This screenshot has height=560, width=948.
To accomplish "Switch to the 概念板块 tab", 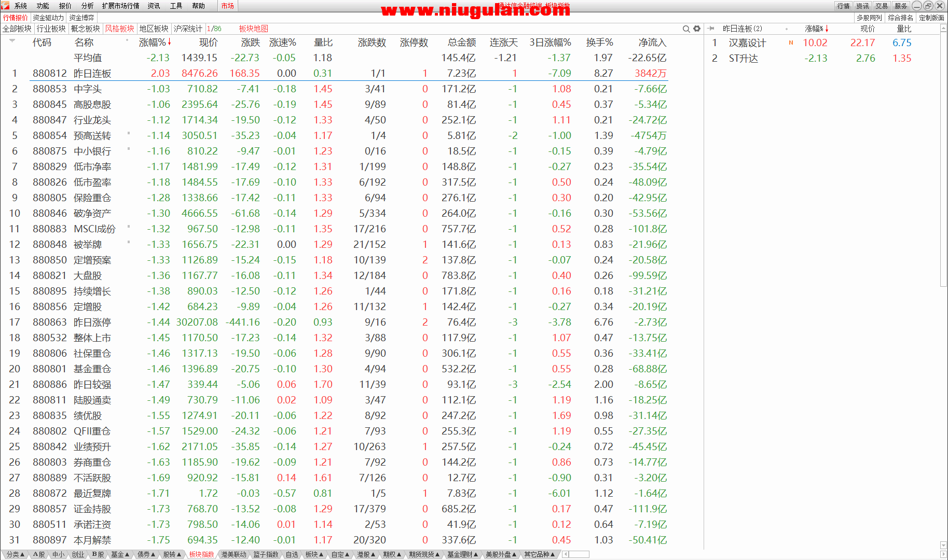I will 86,29.
